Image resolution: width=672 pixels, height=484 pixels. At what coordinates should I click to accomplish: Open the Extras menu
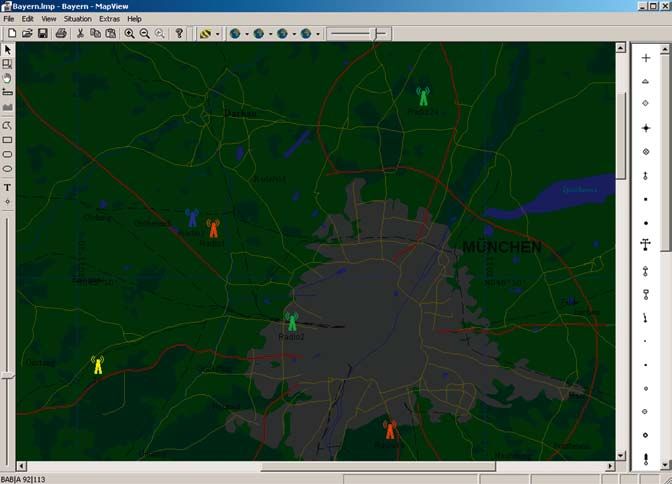click(109, 19)
